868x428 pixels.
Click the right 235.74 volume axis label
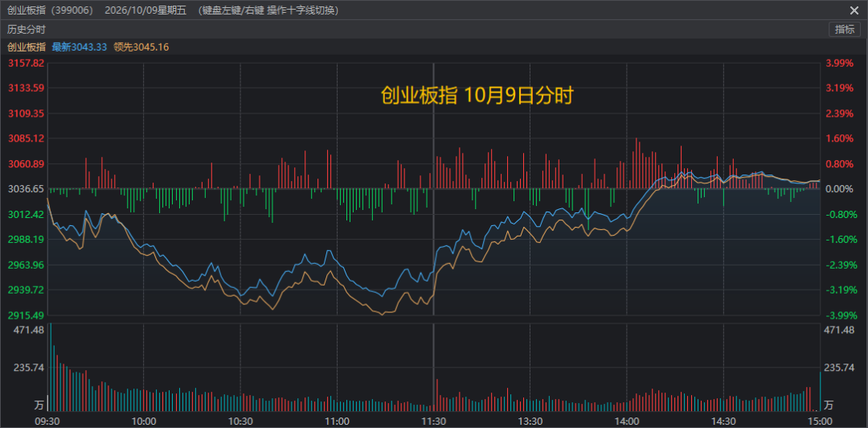[838, 368]
